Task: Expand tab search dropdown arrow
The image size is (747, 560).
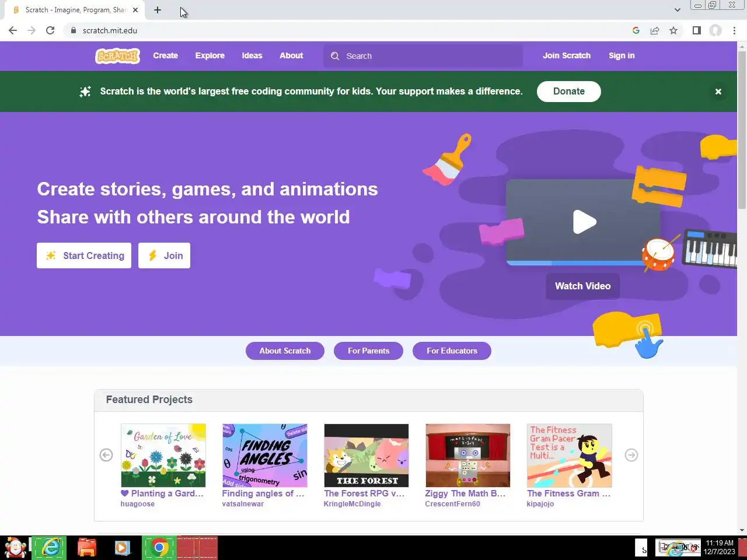Action: (x=677, y=10)
